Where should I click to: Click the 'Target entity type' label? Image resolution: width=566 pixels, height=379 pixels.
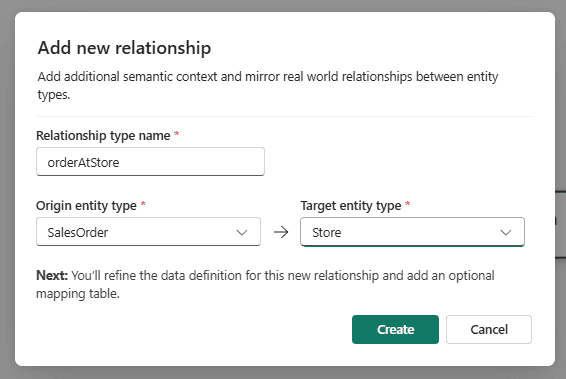click(351, 206)
